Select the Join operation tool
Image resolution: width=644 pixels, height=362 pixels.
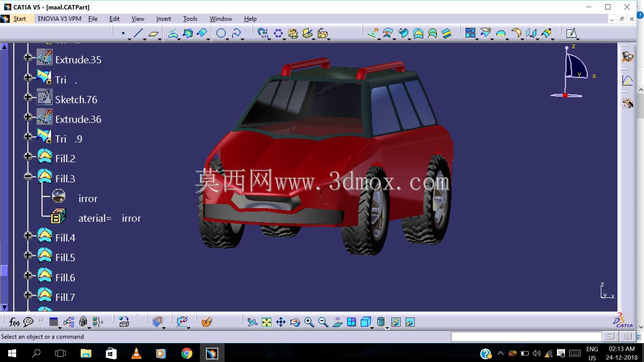471,33
